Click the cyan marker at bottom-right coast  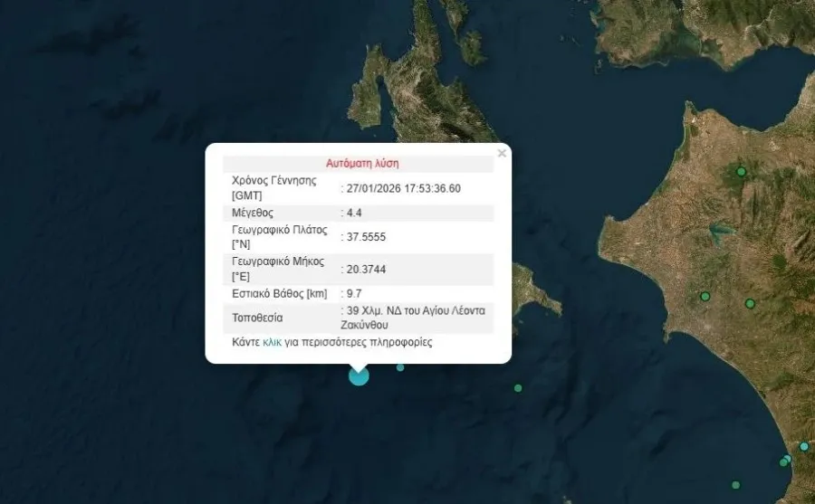pyautogui.click(x=804, y=446)
